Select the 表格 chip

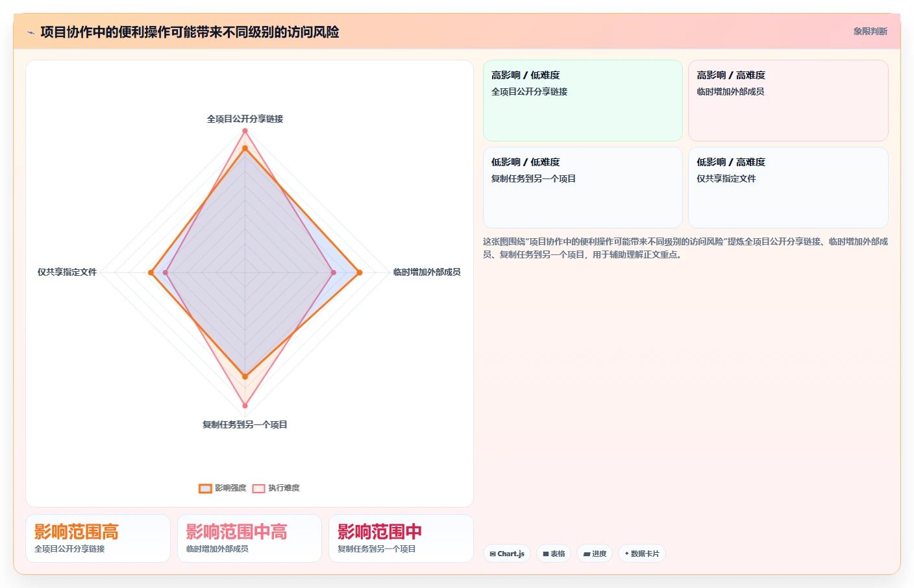coord(554,554)
